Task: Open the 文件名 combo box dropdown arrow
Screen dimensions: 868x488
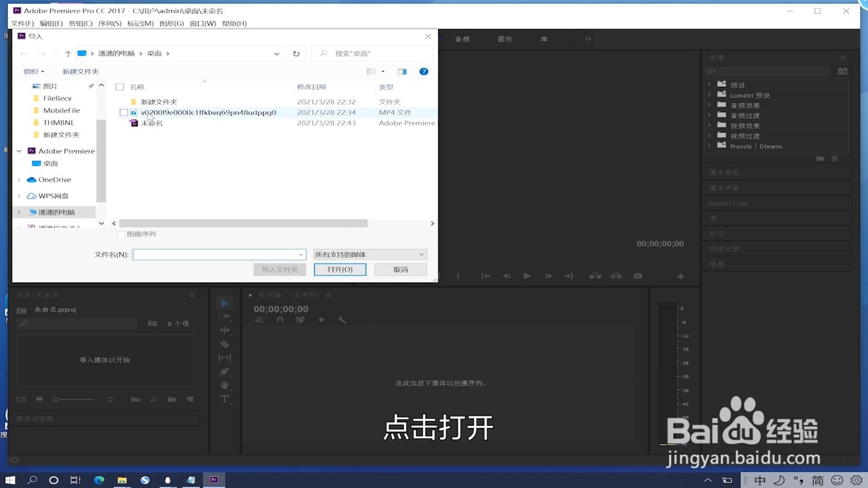Action: (x=301, y=254)
